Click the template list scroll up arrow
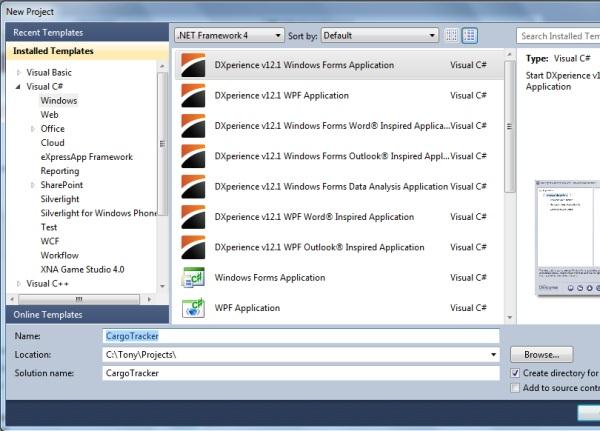The image size is (600, 431). (509, 55)
